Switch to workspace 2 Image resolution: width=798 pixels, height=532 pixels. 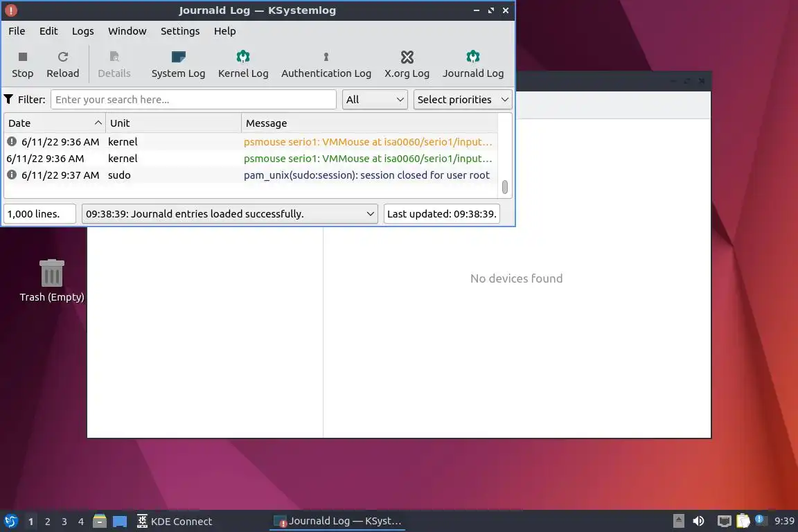coord(47,522)
